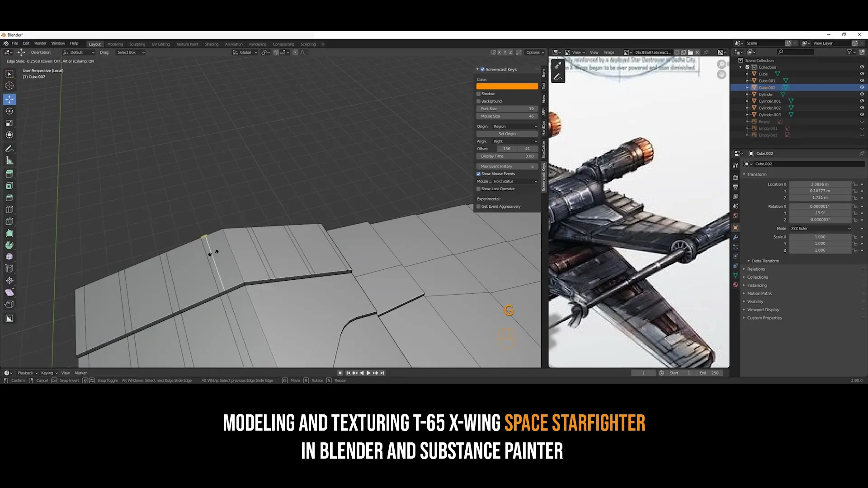Viewport: 868px width, 488px height.
Task: Adjust the Display Time slider
Action: pyautogui.click(x=507, y=156)
